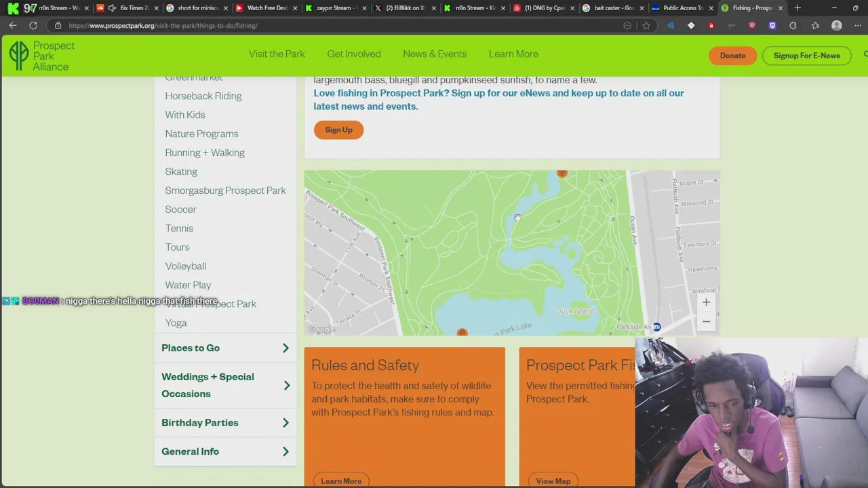Expand the General Info section
The image size is (868, 488).
click(225, 451)
